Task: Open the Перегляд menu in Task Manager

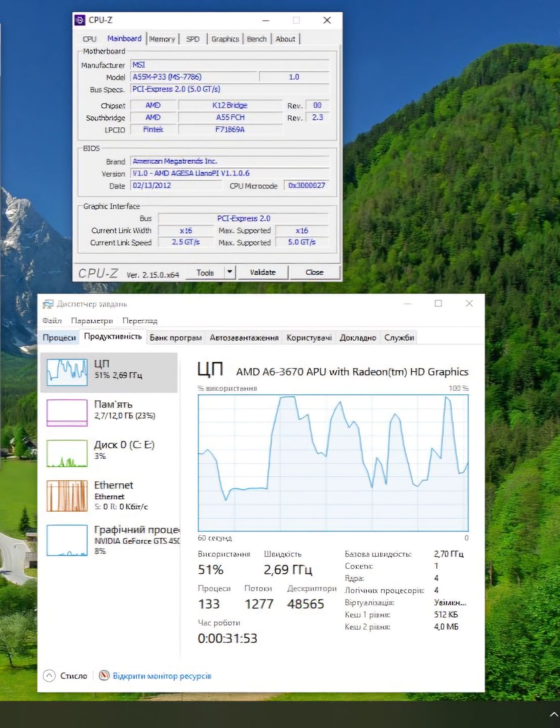Action: pyautogui.click(x=140, y=321)
